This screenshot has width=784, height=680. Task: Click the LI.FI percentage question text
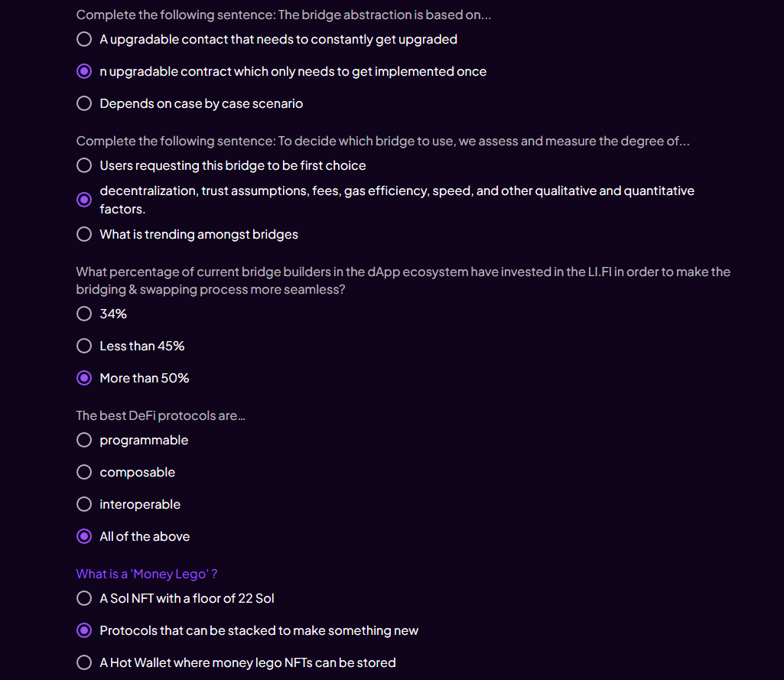[x=403, y=281]
